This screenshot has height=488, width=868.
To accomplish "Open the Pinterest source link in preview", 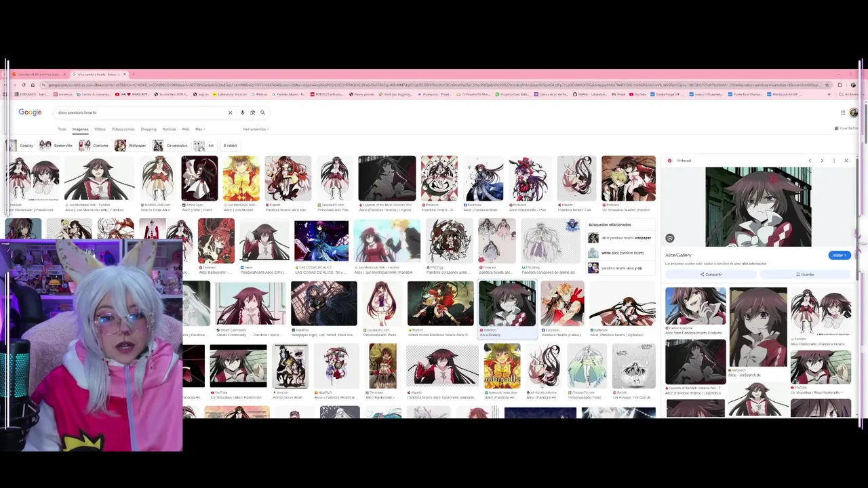I will (x=680, y=161).
